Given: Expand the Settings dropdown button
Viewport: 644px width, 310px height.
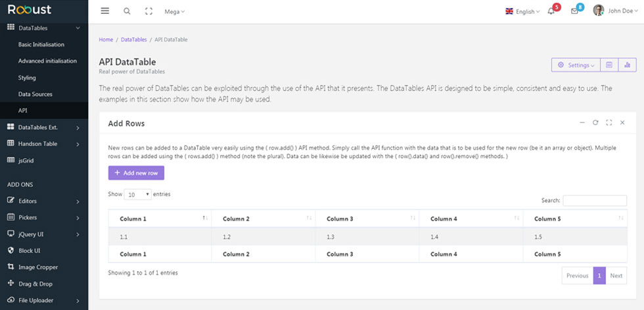Looking at the screenshot, I should (576, 65).
